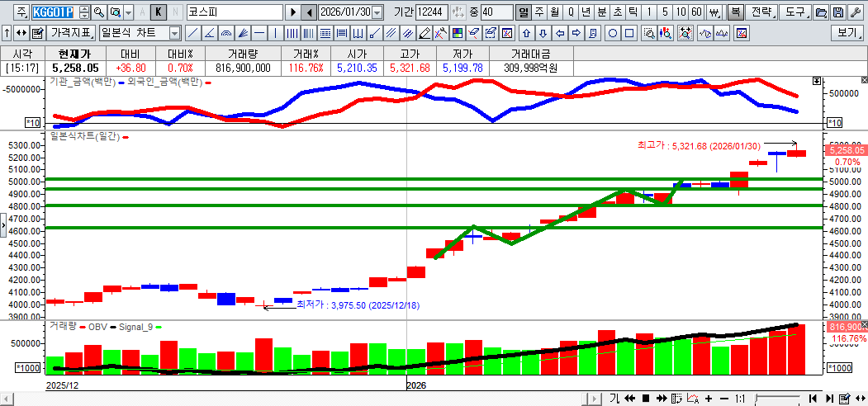Select the trend line drawing tool

[x=192, y=33]
